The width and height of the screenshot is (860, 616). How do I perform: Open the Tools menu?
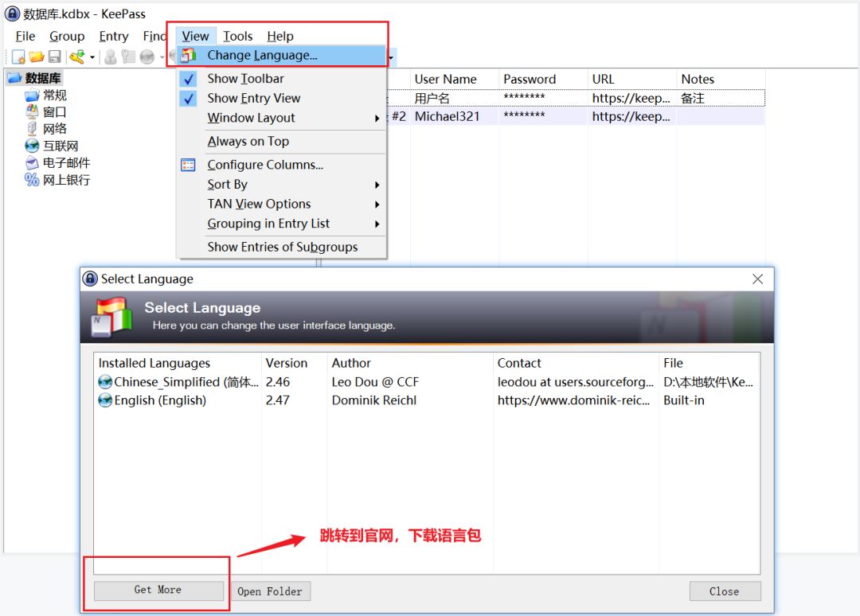pyautogui.click(x=237, y=36)
